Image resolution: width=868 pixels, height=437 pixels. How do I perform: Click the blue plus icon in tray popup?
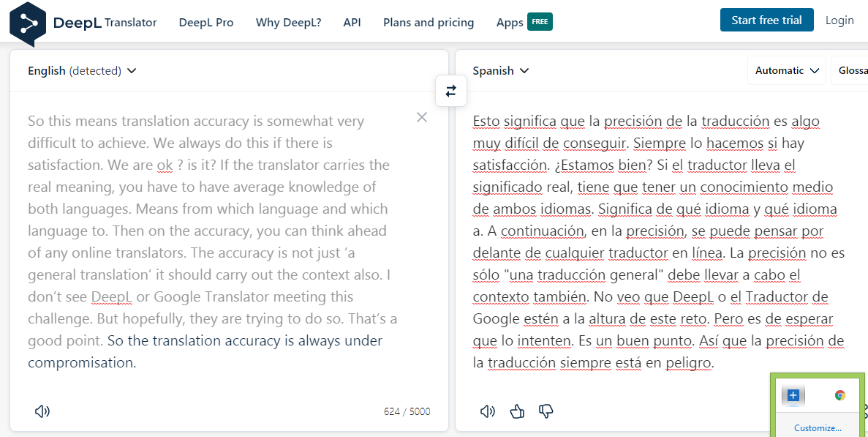[793, 395]
